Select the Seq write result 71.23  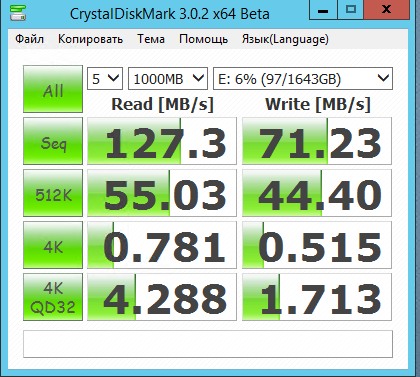(317, 141)
